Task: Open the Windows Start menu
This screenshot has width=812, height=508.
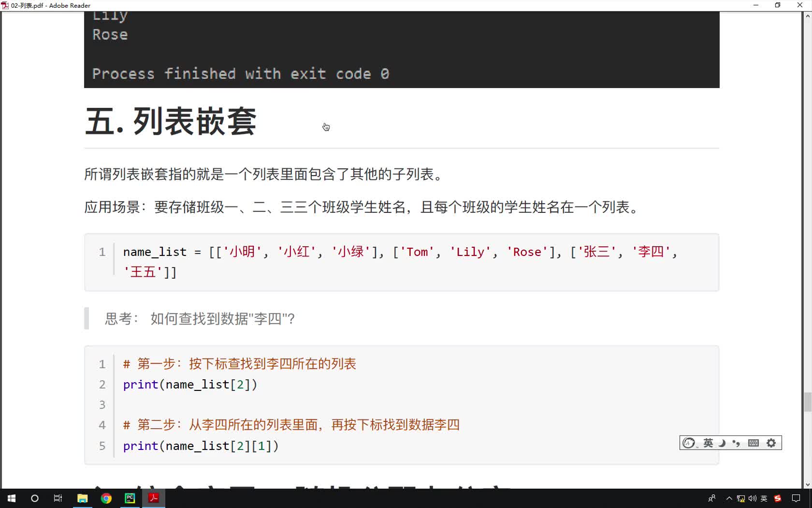Action: pos(12,498)
